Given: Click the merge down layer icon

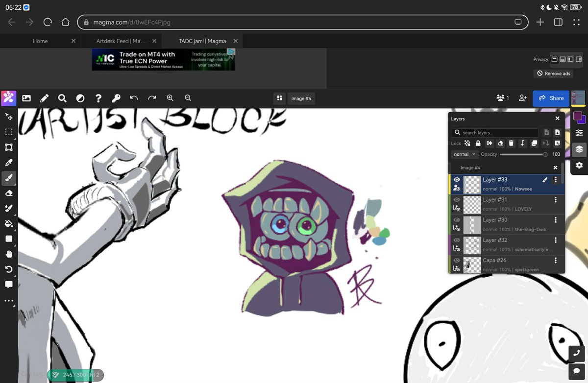Looking at the screenshot, I should pos(522,143).
